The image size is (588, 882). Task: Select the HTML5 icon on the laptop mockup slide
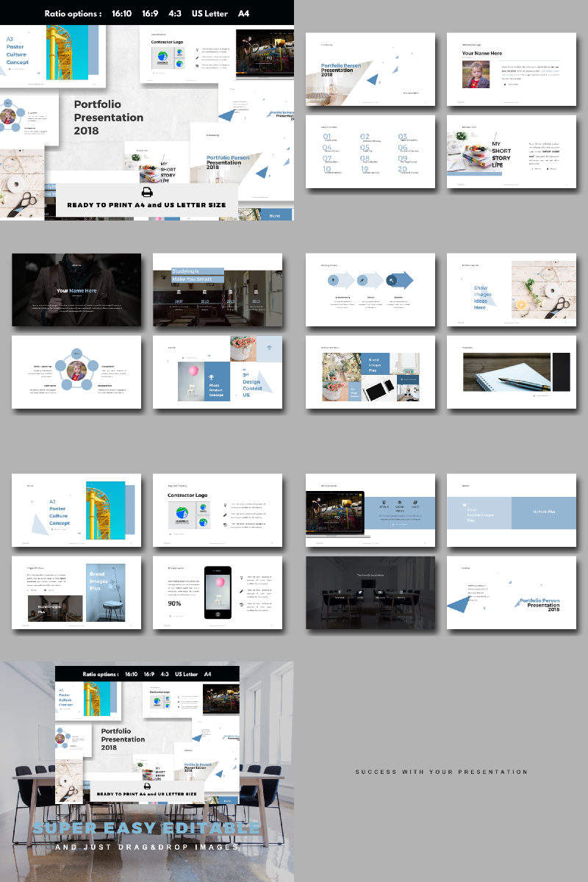pyautogui.click(x=384, y=502)
